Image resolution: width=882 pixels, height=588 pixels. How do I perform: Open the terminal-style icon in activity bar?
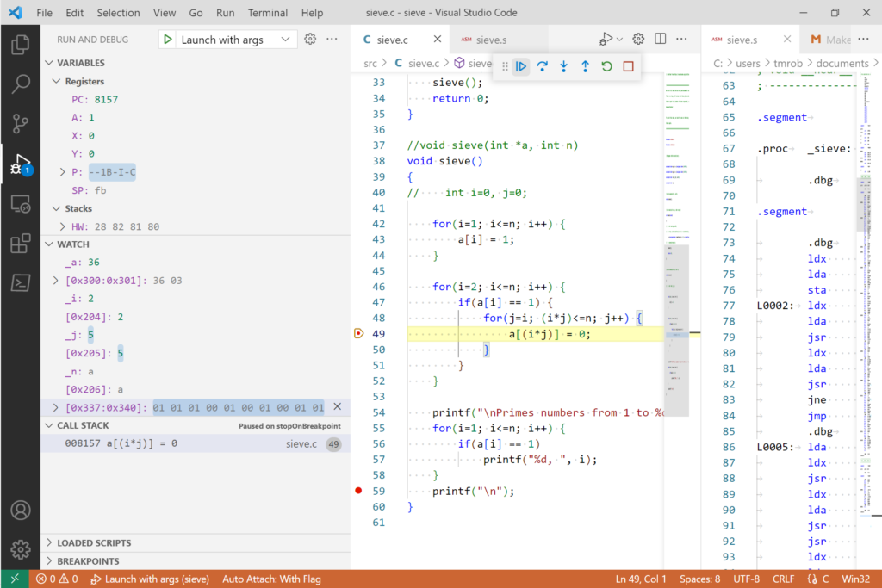click(x=21, y=282)
